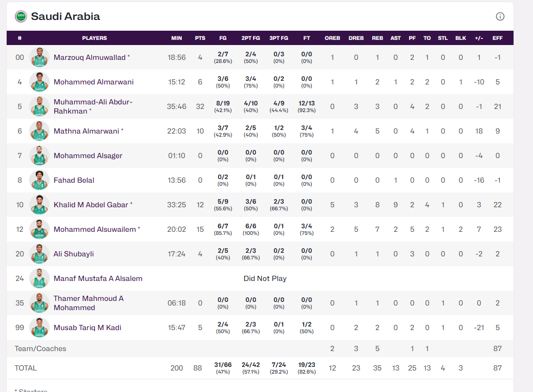Select Mohammed Alsuwailem's profile picture

[39, 229]
